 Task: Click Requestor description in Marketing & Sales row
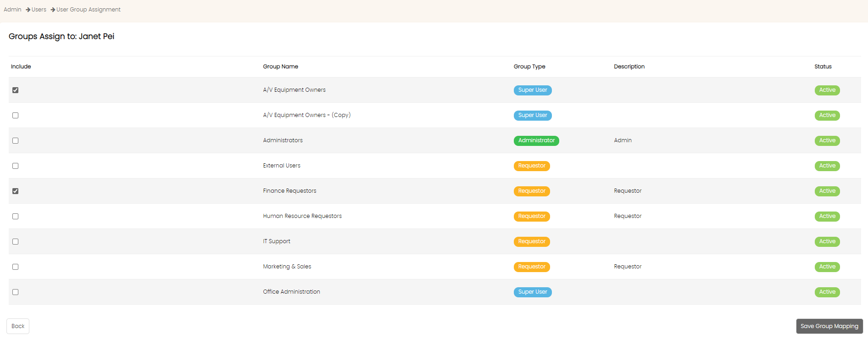(x=628, y=267)
